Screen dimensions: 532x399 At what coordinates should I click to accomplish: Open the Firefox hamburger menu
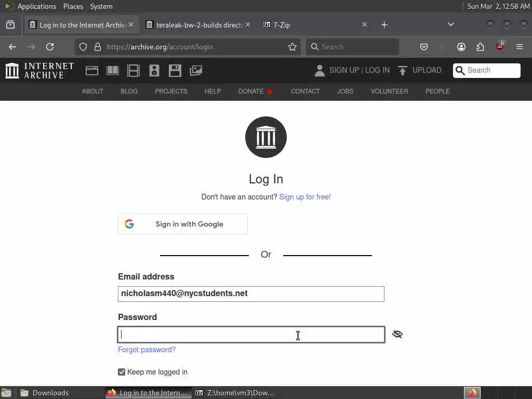(x=520, y=47)
